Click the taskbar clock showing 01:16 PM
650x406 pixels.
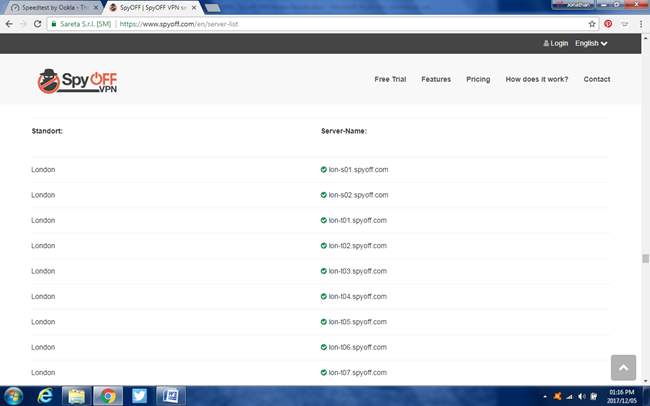click(x=622, y=396)
